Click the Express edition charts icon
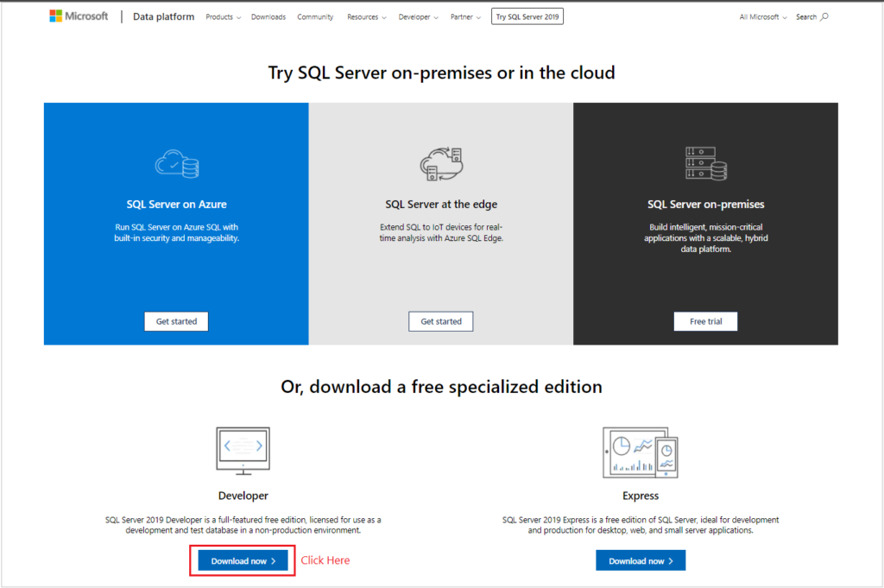The image size is (884, 588). [x=641, y=452]
